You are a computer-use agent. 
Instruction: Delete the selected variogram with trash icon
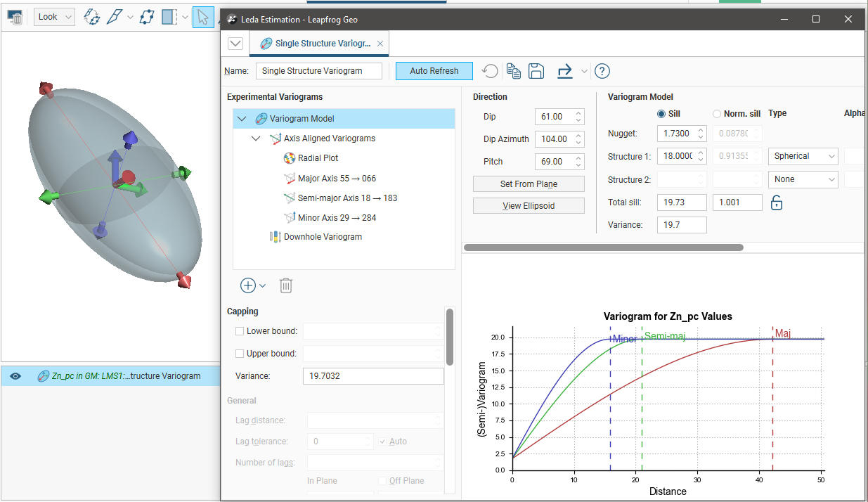coord(286,285)
